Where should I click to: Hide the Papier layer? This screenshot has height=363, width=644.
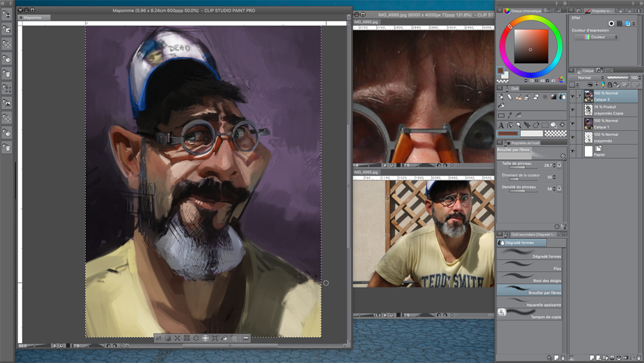coord(573,152)
